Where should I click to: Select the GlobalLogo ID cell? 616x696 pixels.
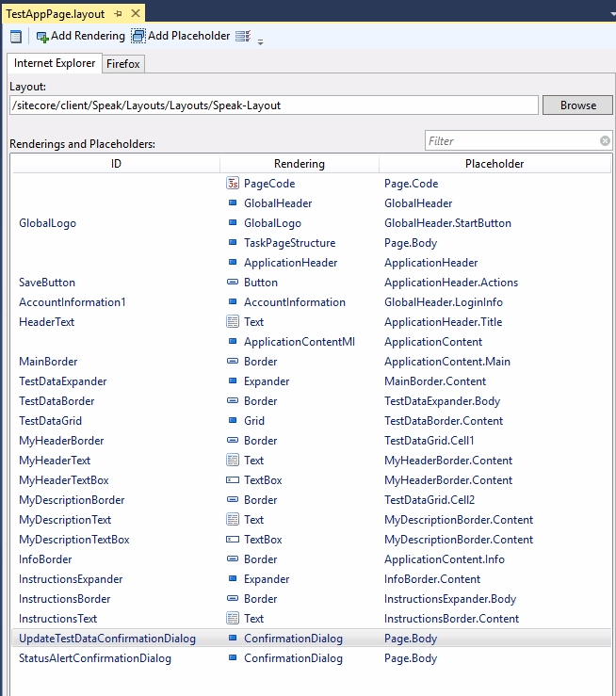[x=47, y=223]
